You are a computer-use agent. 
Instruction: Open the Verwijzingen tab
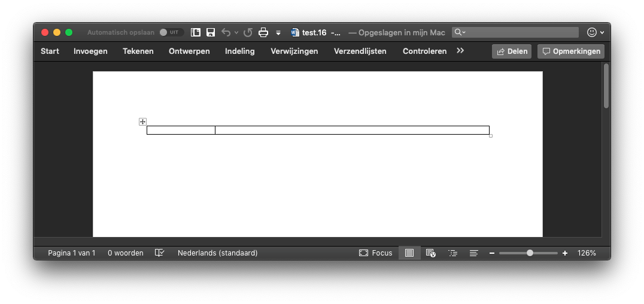pyautogui.click(x=294, y=51)
